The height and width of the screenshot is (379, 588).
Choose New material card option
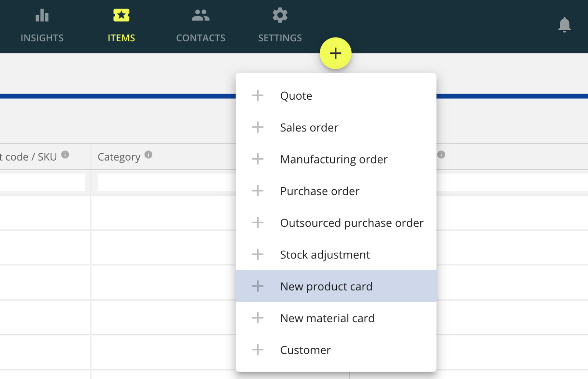coord(327,318)
